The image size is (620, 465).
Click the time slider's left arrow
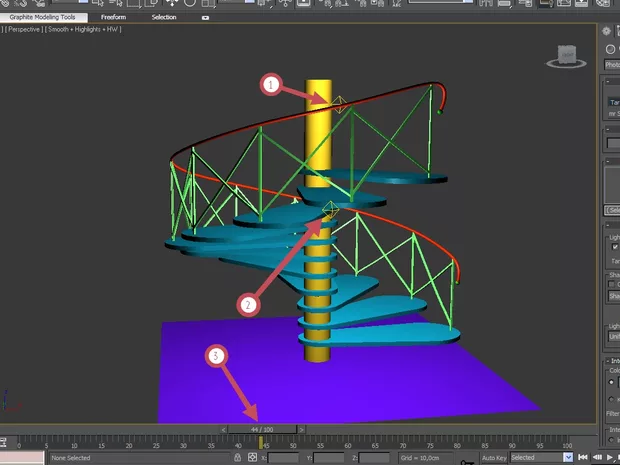click(x=223, y=429)
